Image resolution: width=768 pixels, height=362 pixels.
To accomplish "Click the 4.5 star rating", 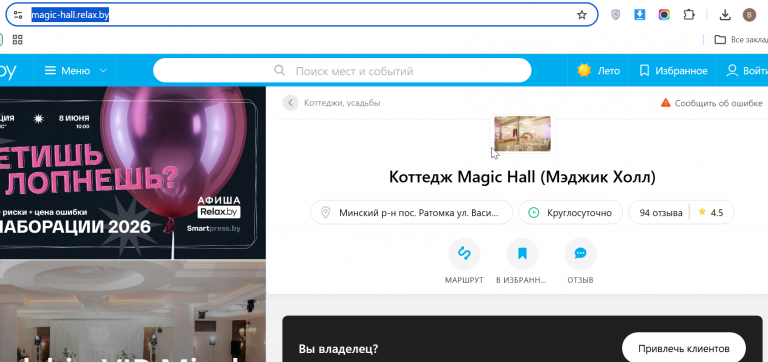I will pyautogui.click(x=711, y=213).
